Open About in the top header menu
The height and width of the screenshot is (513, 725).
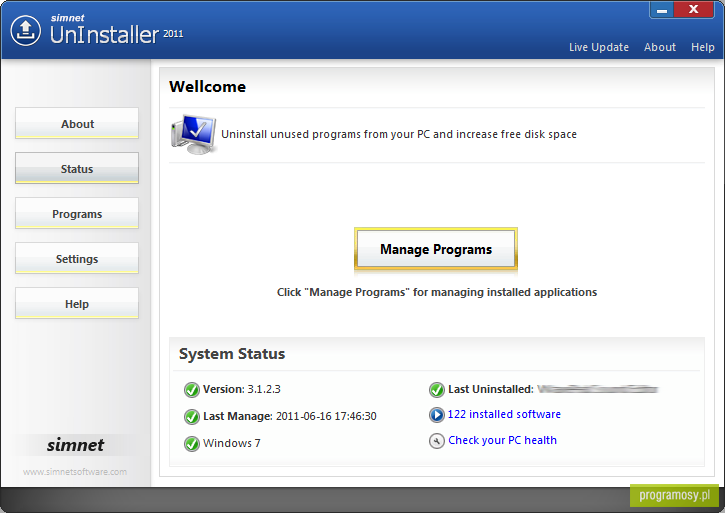point(660,47)
